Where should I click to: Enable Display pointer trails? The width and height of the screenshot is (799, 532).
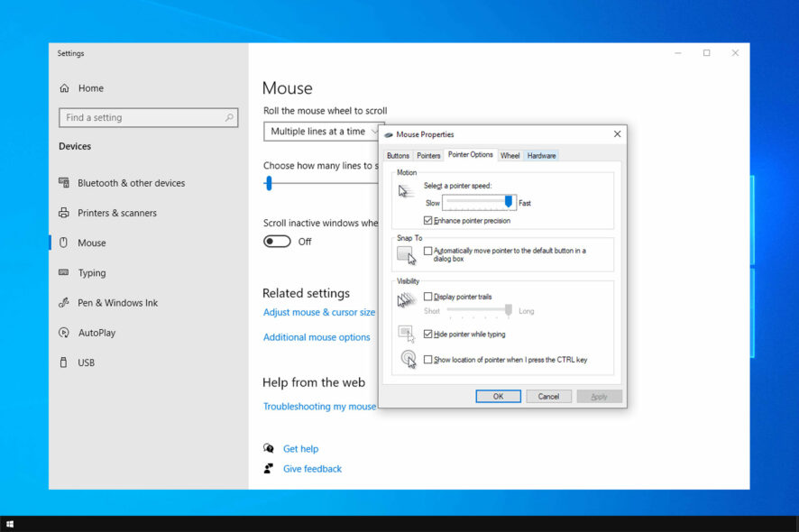tap(428, 297)
